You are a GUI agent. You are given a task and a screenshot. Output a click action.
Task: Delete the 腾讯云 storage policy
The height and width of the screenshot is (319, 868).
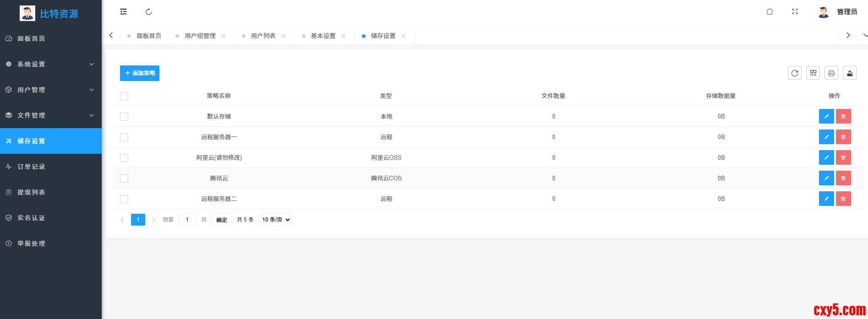[843, 178]
